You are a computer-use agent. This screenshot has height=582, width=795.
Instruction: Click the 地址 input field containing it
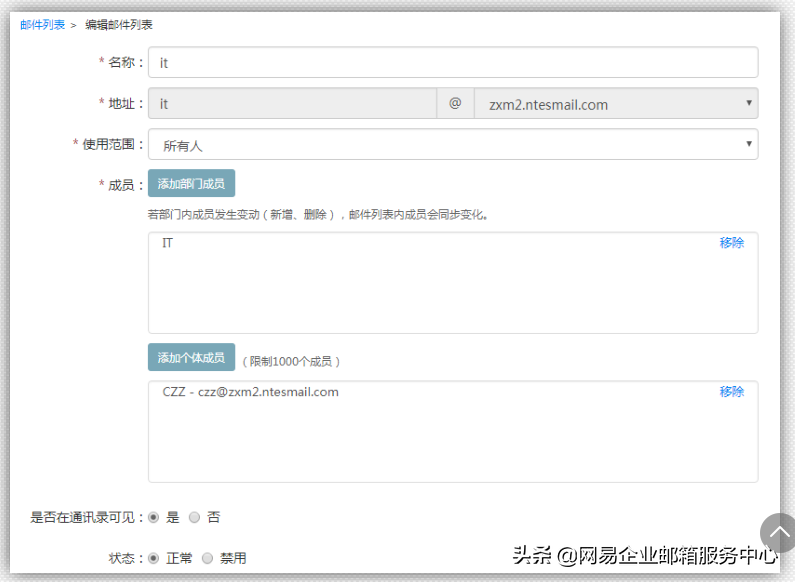(x=292, y=103)
